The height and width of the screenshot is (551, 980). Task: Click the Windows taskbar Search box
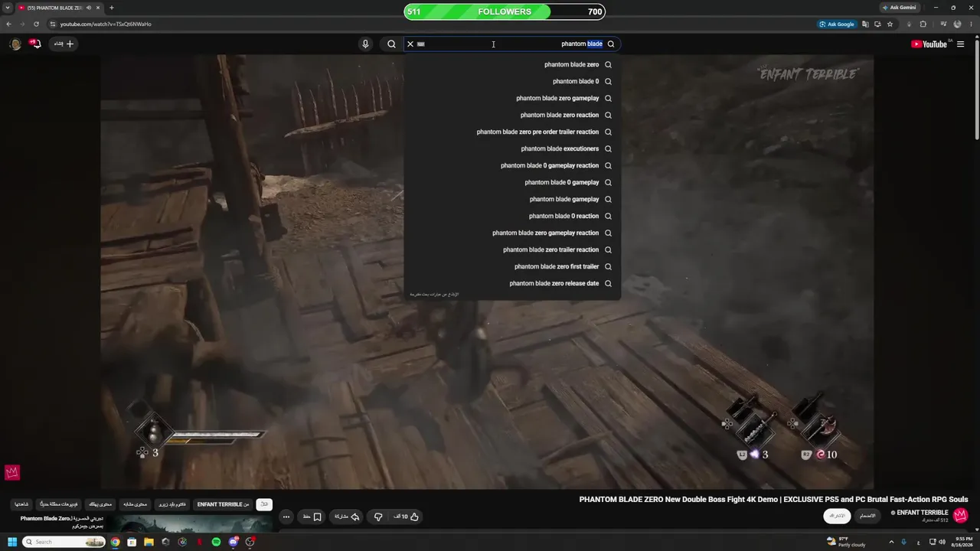(64, 542)
